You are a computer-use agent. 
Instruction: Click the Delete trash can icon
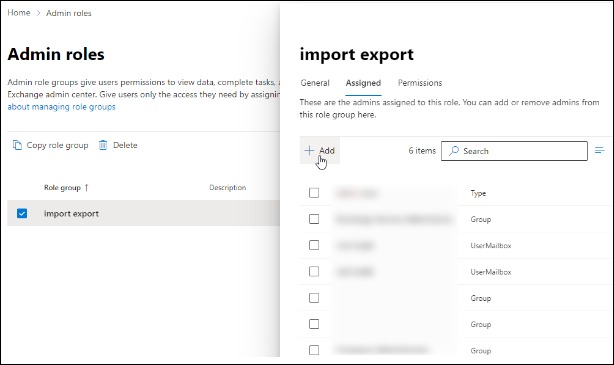click(x=103, y=145)
